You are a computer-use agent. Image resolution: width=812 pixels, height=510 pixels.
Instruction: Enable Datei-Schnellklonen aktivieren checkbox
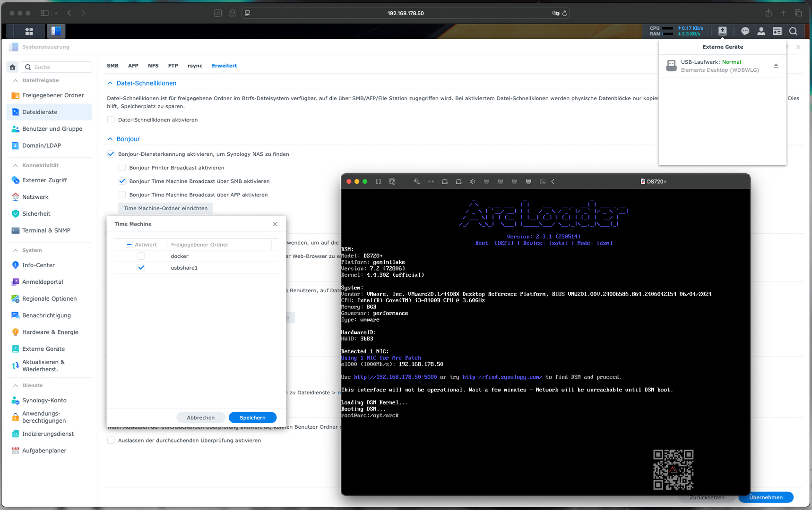111,120
